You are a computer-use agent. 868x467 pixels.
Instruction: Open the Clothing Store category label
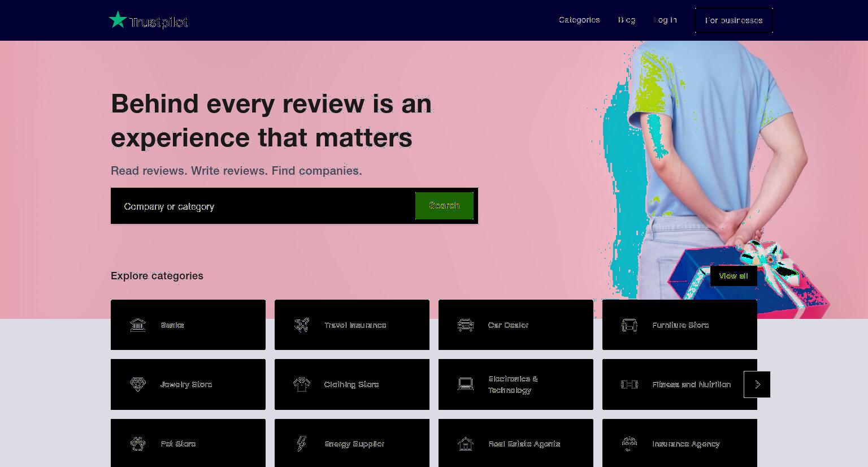(x=351, y=384)
